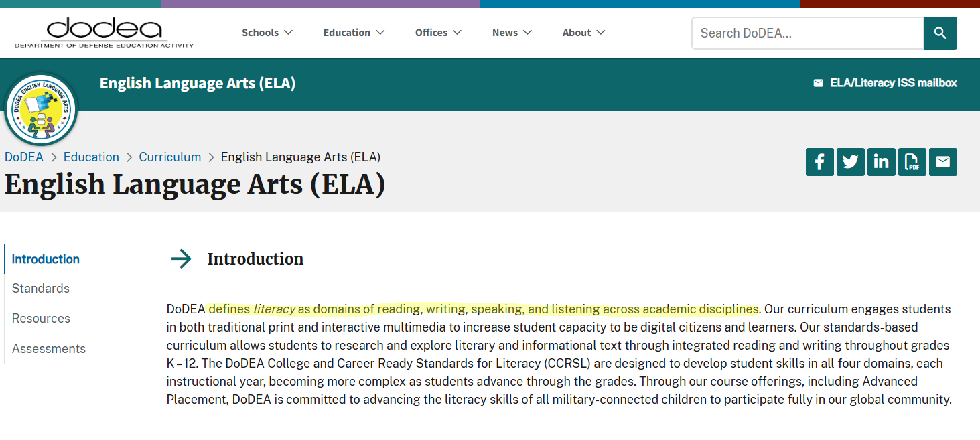Open the Resources sidebar link
Viewport: 980px width, 440px height.
click(41, 318)
